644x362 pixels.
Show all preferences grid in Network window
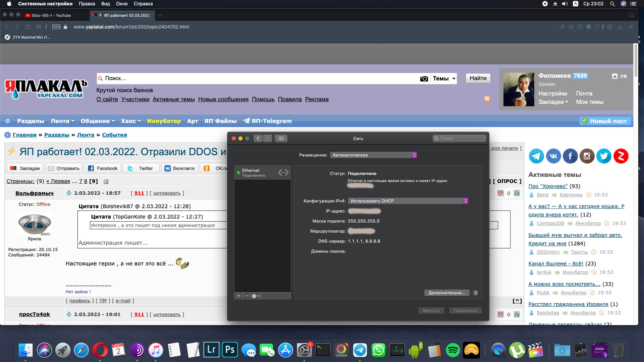(281, 138)
